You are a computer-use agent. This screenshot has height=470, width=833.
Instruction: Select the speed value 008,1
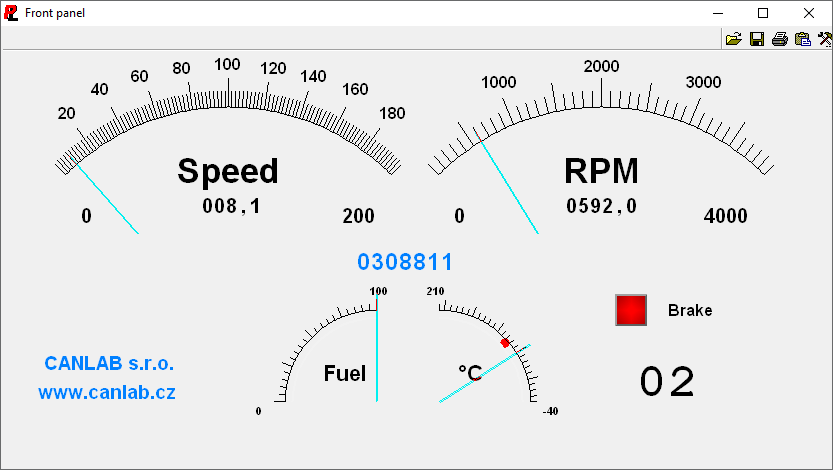click(232, 206)
